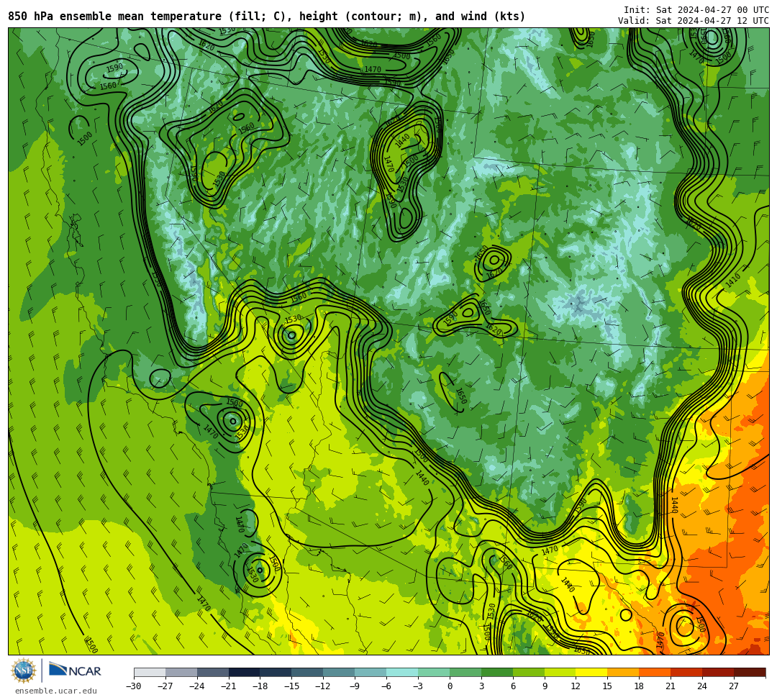Pick the teal -12 to -9 colorbar swatch

click(340, 672)
